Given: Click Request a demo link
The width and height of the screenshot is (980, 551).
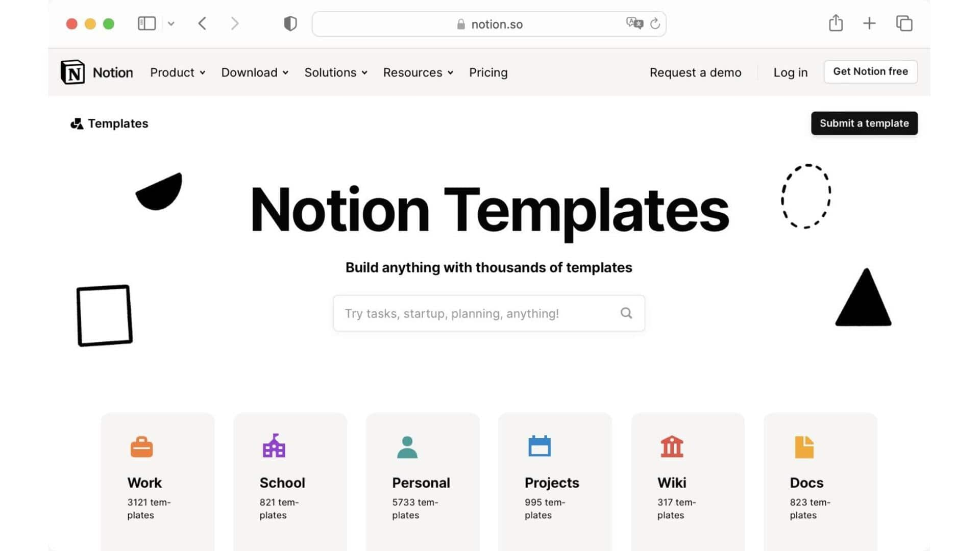Looking at the screenshot, I should [x=695, y=72].
